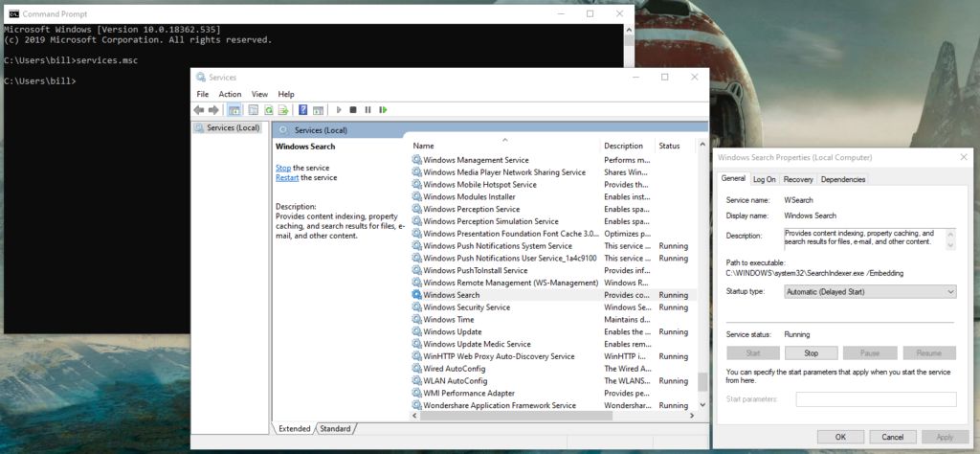Switch to the Log On tab
980x454 pixels.
click(x=765, y=179)
